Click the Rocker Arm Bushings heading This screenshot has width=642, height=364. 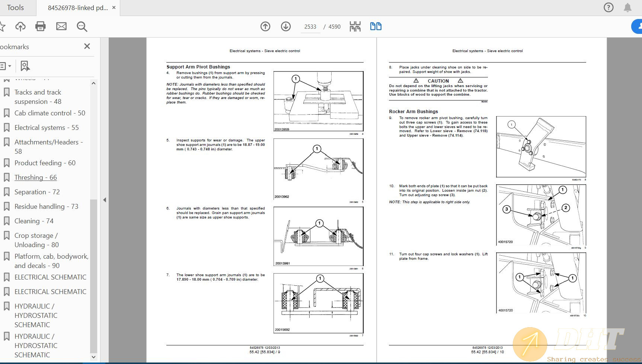tap(413, 112)
